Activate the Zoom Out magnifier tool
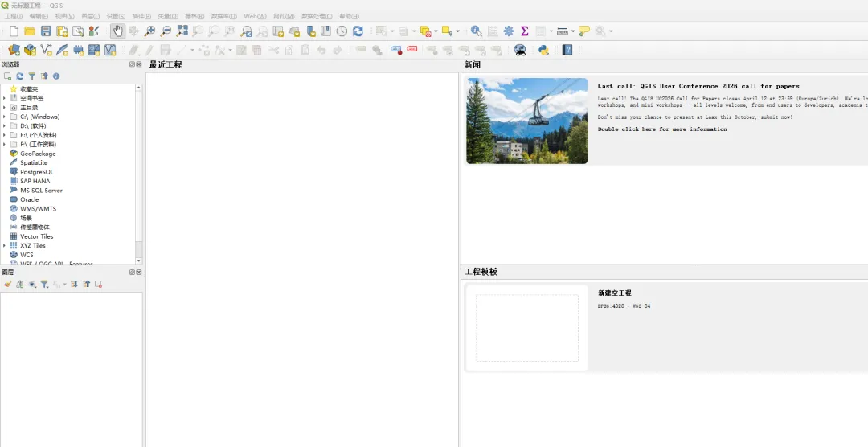This screenshot has height=447, width=868. tap(166, 31)
